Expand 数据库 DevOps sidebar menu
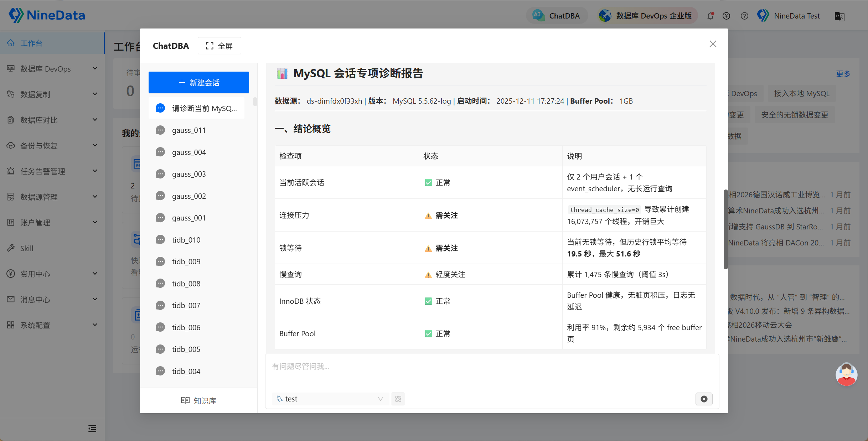The width and height of the screenshot is (868, 441). pos(52,69)
